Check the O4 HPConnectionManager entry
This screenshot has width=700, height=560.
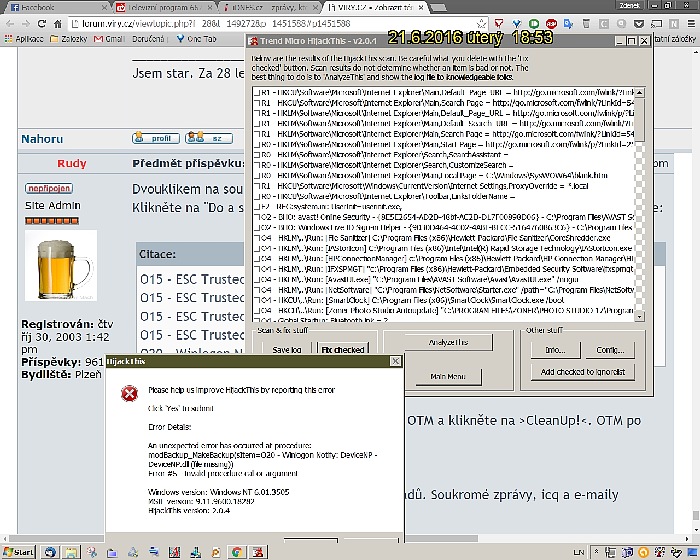pos(257,259)
